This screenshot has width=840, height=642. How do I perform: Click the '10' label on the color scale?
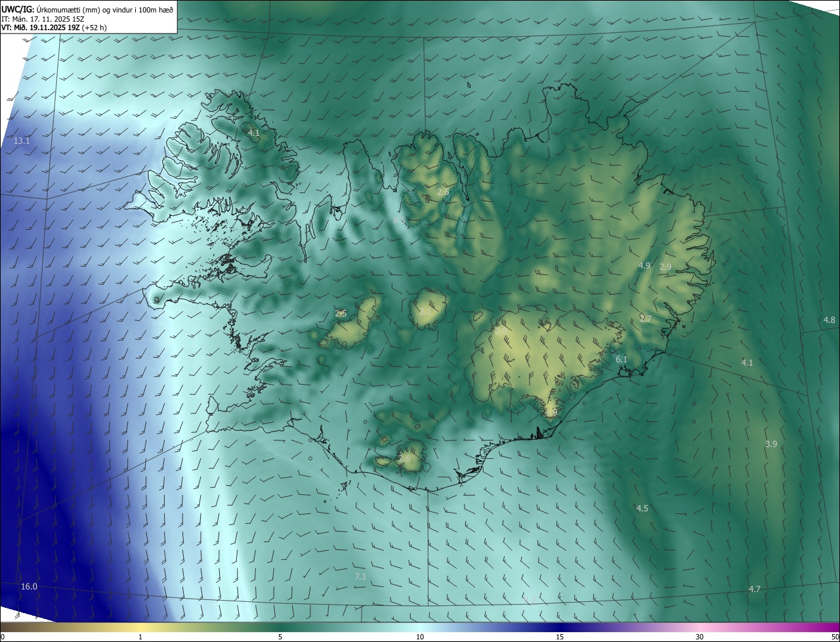click(420, 637)
